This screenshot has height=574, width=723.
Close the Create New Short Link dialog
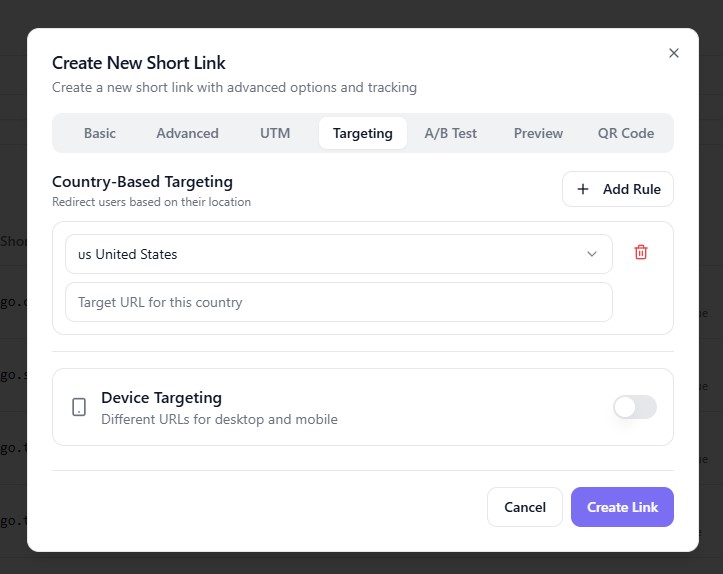[673, 53]
